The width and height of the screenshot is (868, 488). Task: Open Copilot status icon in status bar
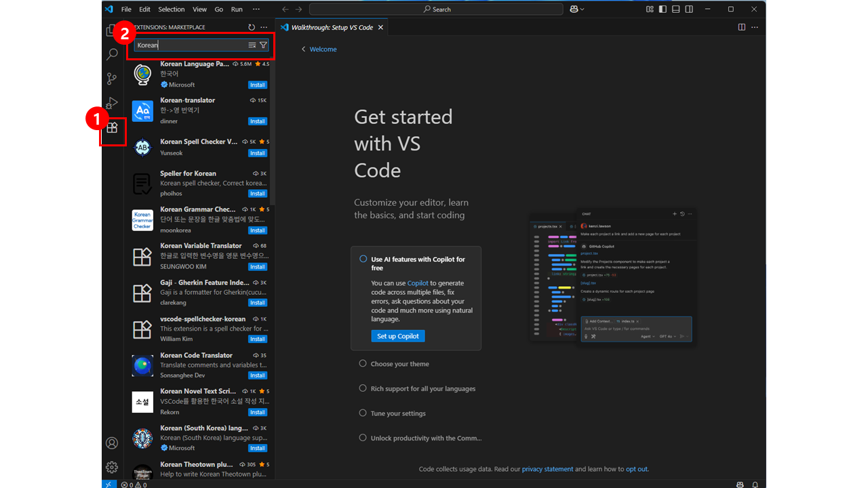coord(740,485)
